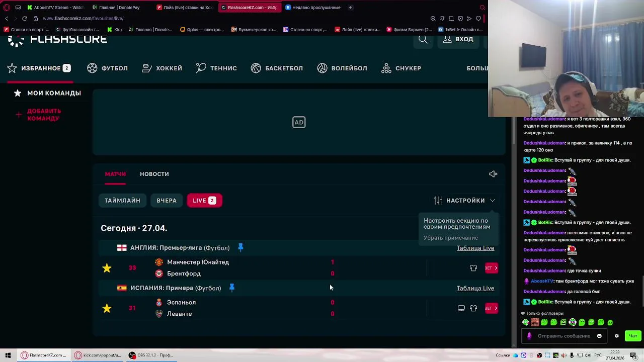Switch to AbooshTV Stream browser tab
The width and height of the screenshot is (644, 362).
pyautogui.click(x=55, y=8)
